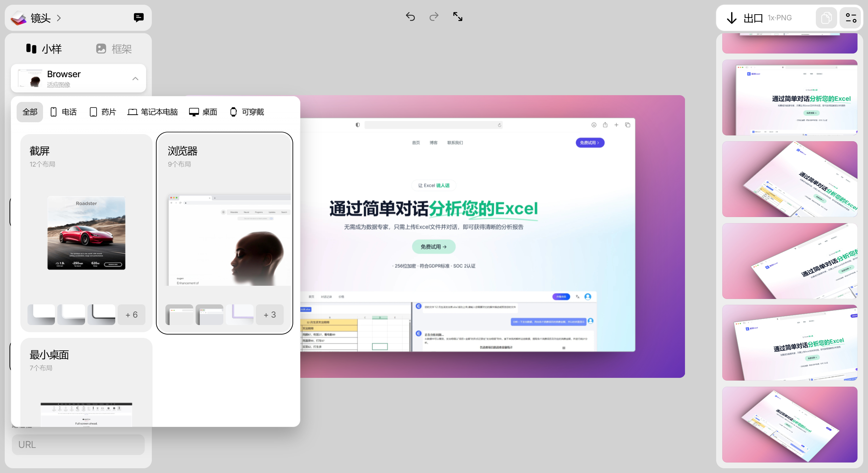Click the 镜头 app logo icon
868x473 pixels.
[19, 18]
